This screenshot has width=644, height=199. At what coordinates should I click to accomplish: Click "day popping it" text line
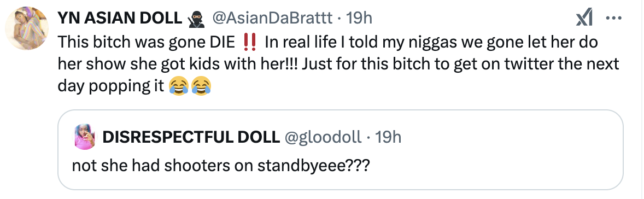[111, 87]
